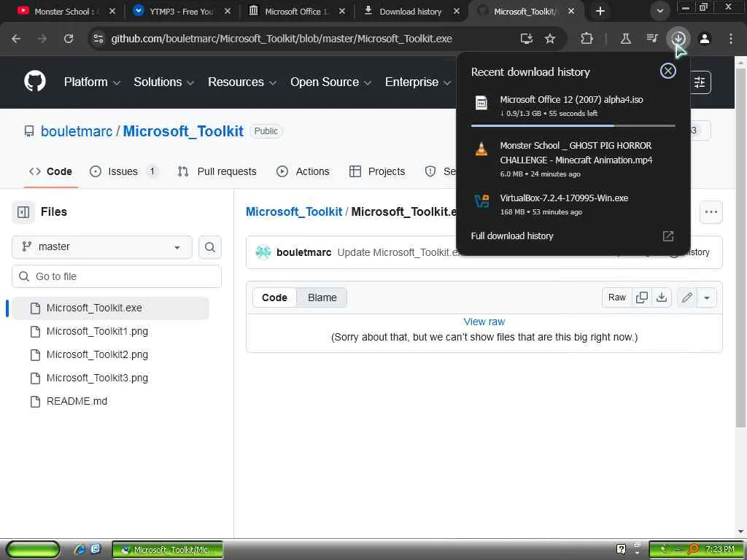Open full download history external link icon
Screen dimensions: 747x560
tap(668, 236)
